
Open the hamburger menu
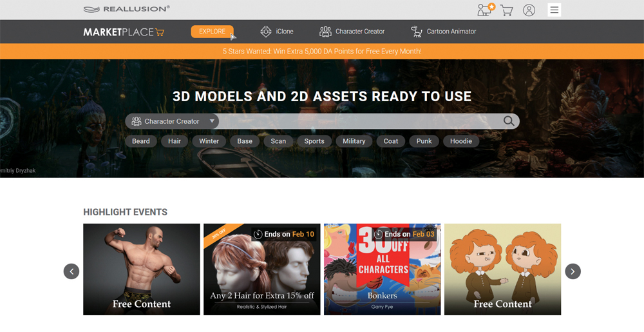pos(554,10)
